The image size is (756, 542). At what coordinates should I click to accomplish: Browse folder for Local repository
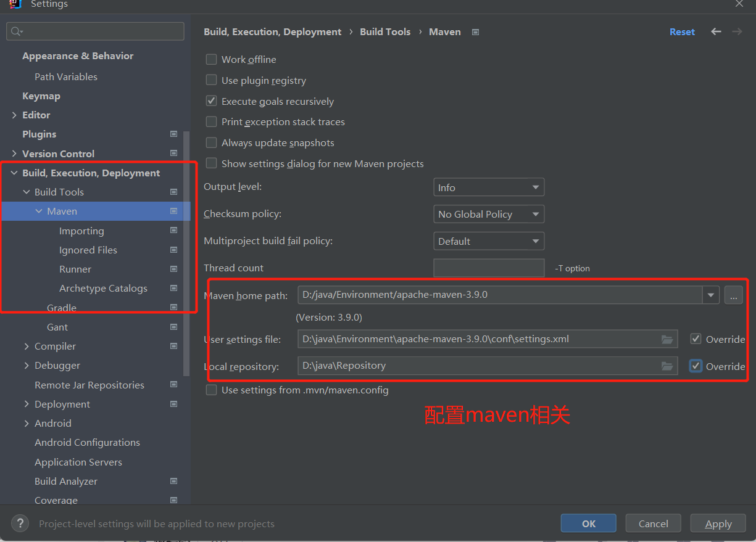[667, 366]
